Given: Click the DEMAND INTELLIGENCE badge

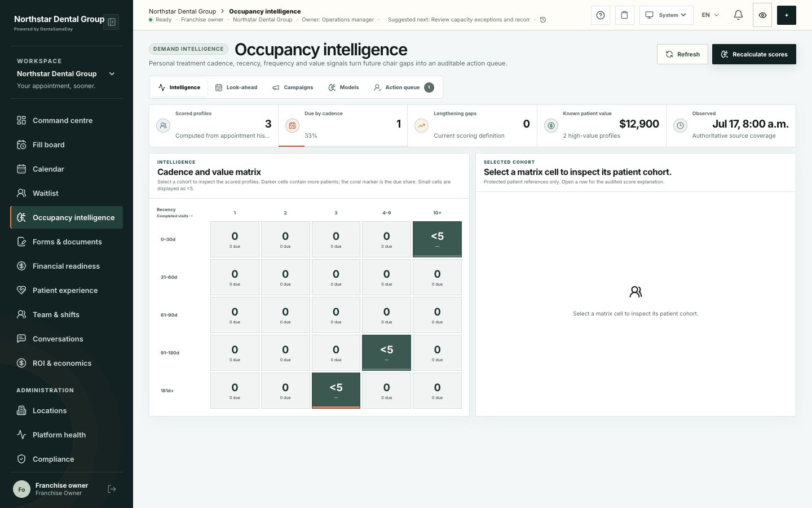Looking at the screenshot, I should (x=188, y=49).
